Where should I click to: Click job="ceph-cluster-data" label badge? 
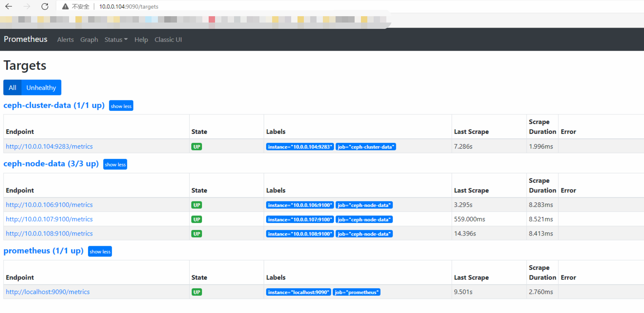(x=366, y=146)
